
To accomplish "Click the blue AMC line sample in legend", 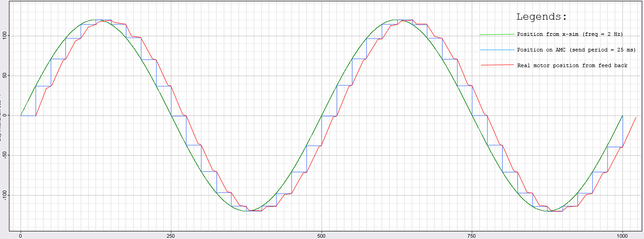I will coord(497,50).
